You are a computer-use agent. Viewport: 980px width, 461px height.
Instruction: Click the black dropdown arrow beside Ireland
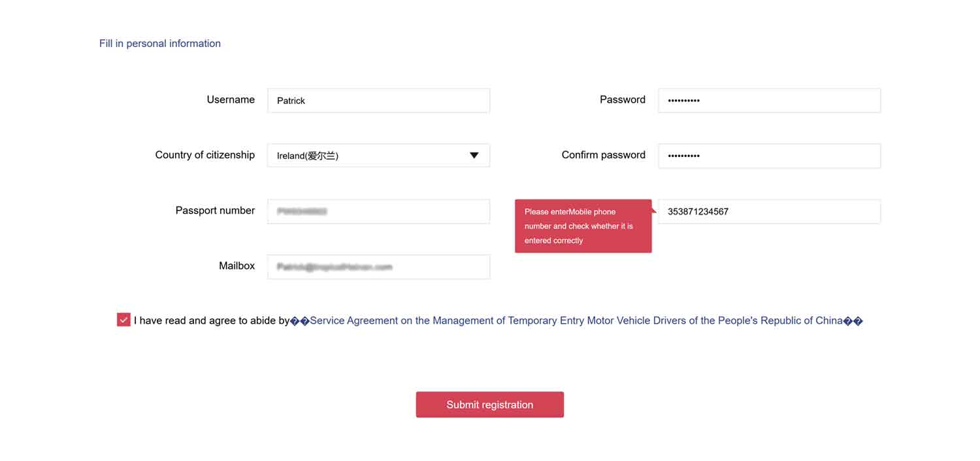click(474, 156)
